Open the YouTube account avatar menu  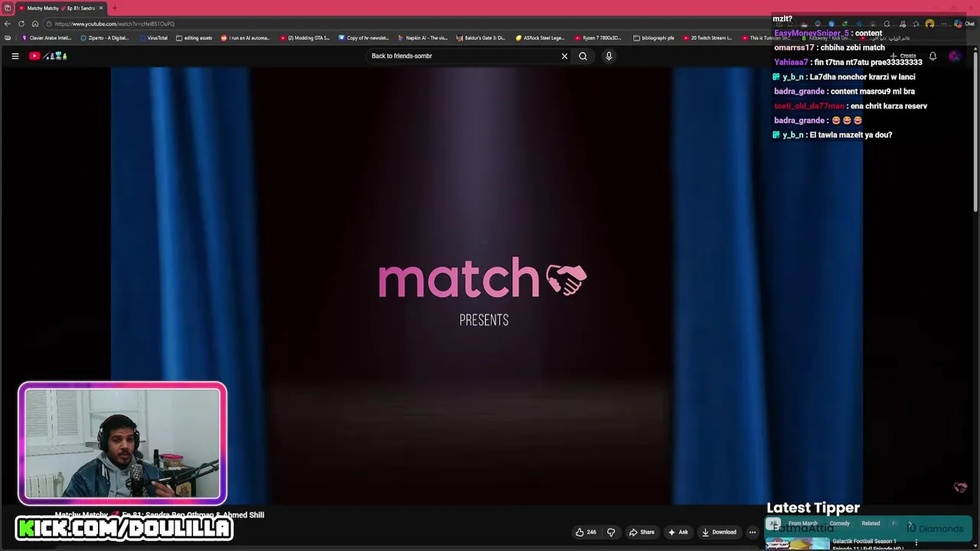tap(954, 56)
